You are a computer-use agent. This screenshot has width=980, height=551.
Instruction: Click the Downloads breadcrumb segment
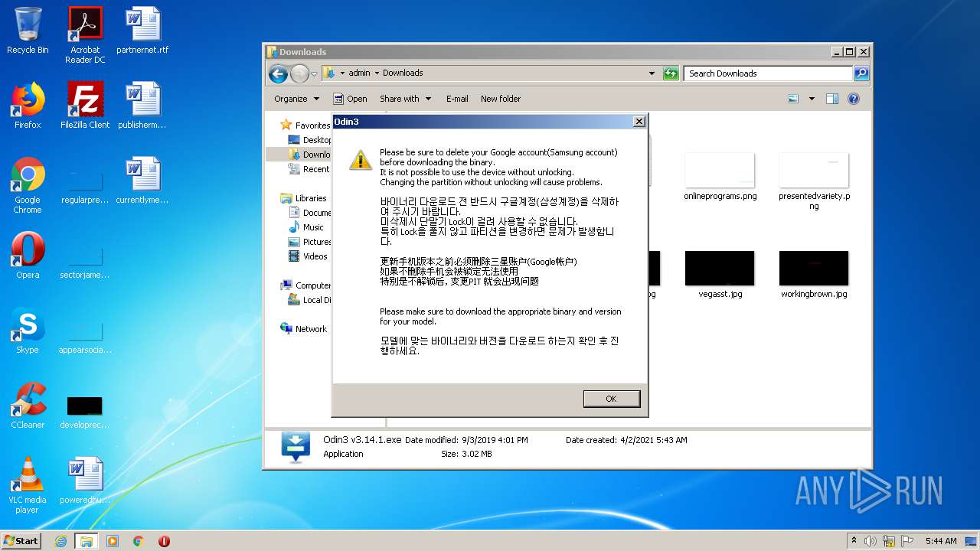click(403, 73)
